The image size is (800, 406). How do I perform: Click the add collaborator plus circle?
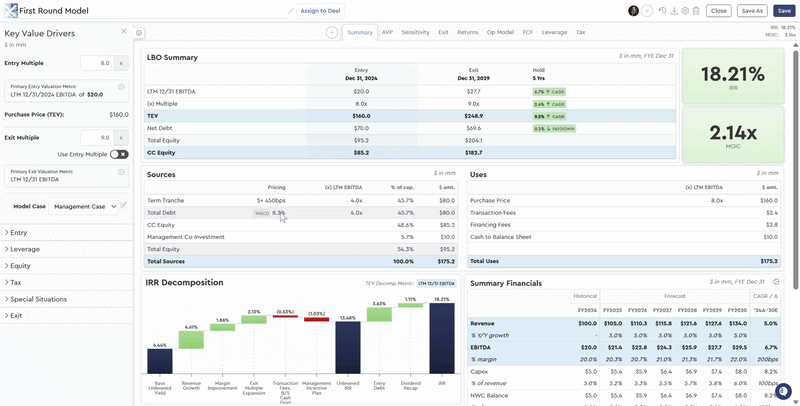[x=647, y=11]
